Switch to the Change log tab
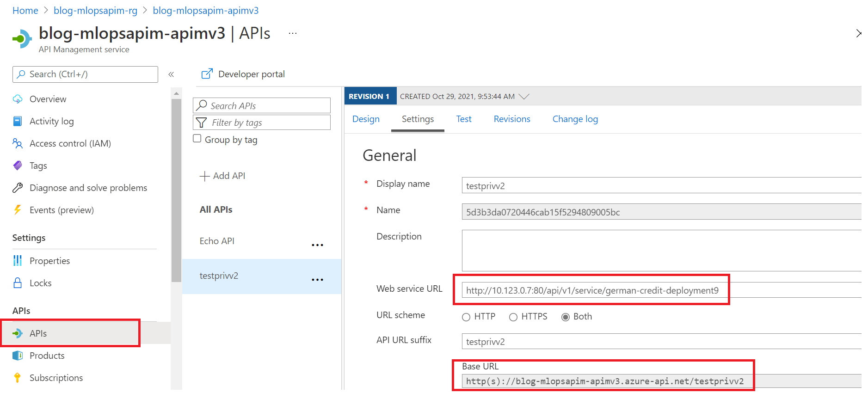Viewport: 868px width, 393px height. tap(575, 119)
